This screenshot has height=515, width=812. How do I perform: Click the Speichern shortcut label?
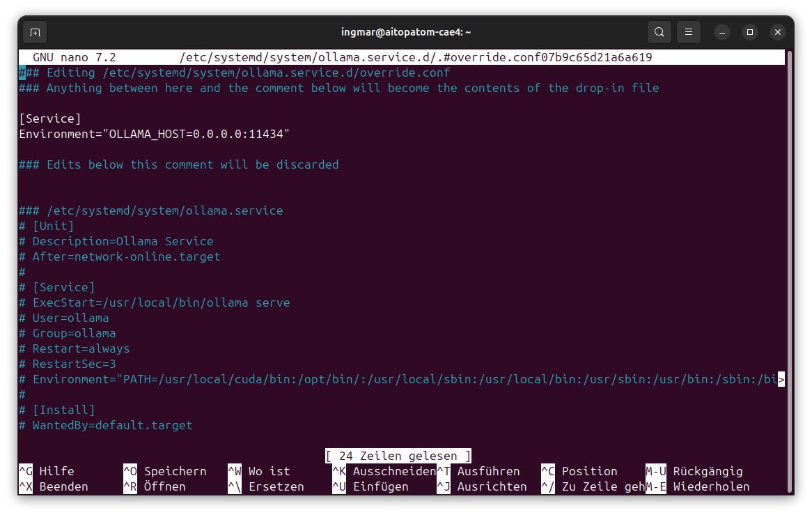pos(175,471)
